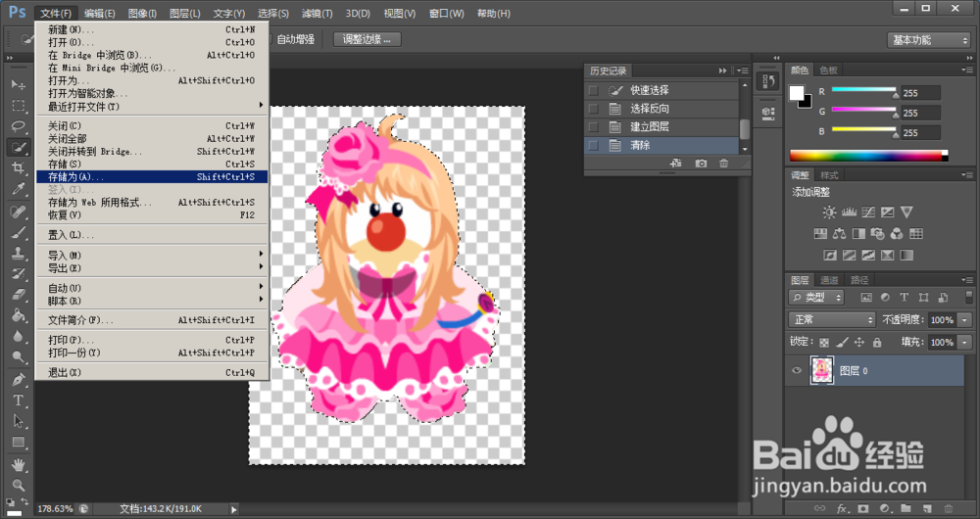Screen dimensions: 980x519
Task: Choose 打开 from the File menu
Action: coord(152,42)
